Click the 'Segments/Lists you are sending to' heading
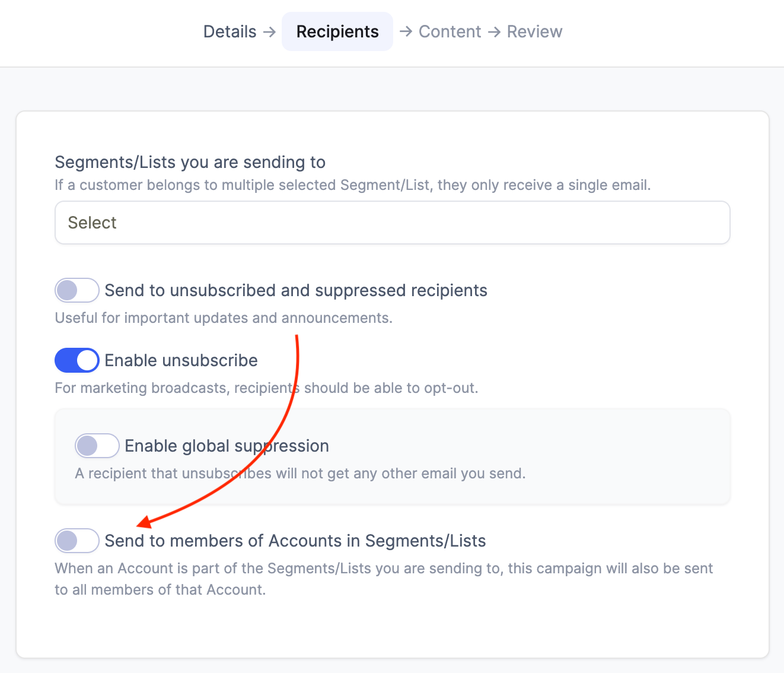Image resolution: width=784 pixels, height=673 pixels. 190,162
